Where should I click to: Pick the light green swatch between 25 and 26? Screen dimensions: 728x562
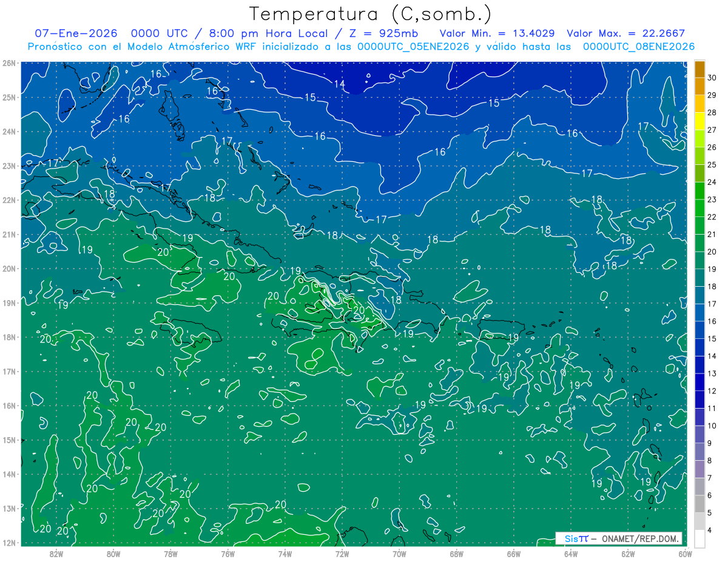699,156
